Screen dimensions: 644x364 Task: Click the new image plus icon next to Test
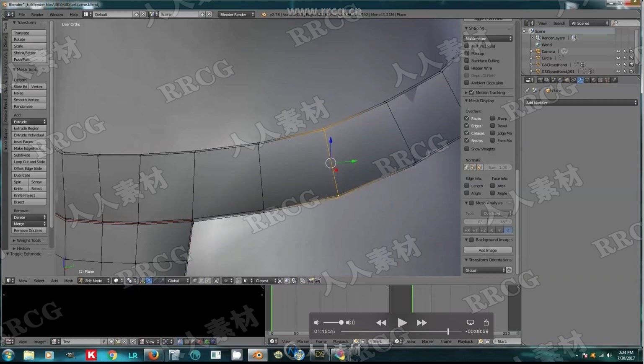click(111, 342)
